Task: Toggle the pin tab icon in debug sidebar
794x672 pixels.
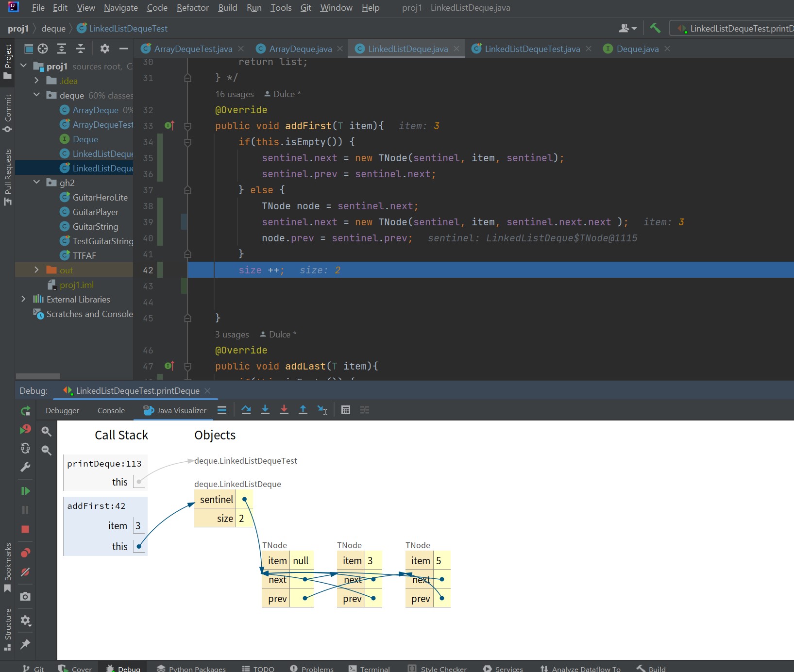Action: 25,644
